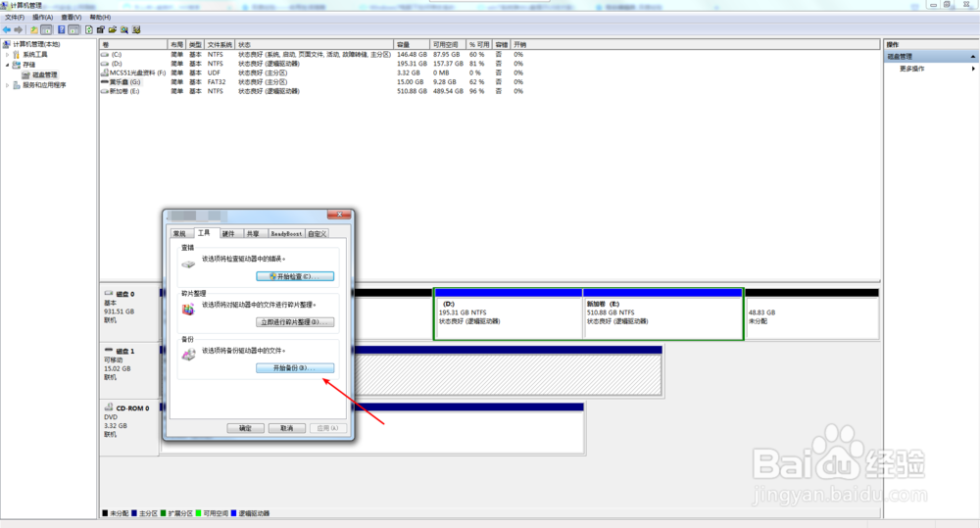Switch to the 常规 tab in dialog
Image resolution: width=980 pixels, height=528 pixels.
(x=179, y=234)
